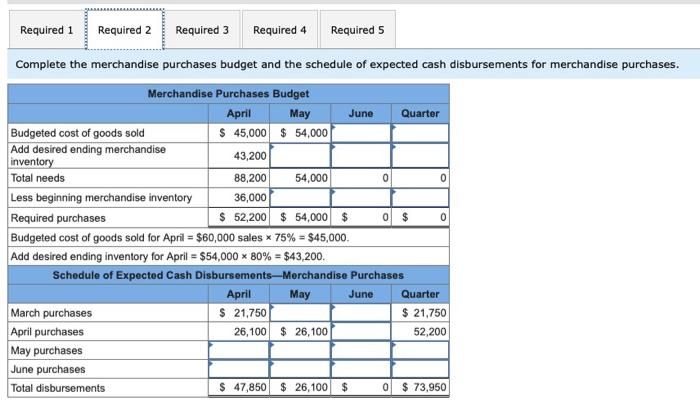
Task: Open the Required 5 tab
Action: 357,30
